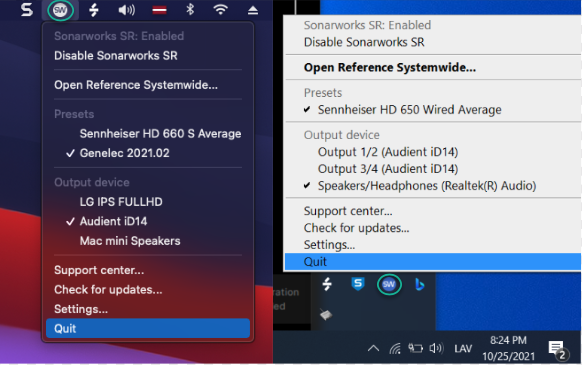Quit Sonarworks from the macOS menu
582x365 pixels.
coord(148,329)
